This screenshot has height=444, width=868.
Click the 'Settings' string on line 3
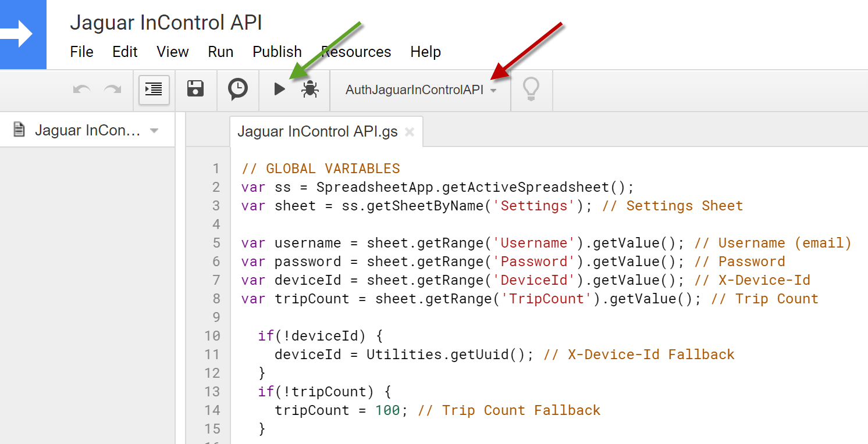pyautogui.click(x=533, y=206)
